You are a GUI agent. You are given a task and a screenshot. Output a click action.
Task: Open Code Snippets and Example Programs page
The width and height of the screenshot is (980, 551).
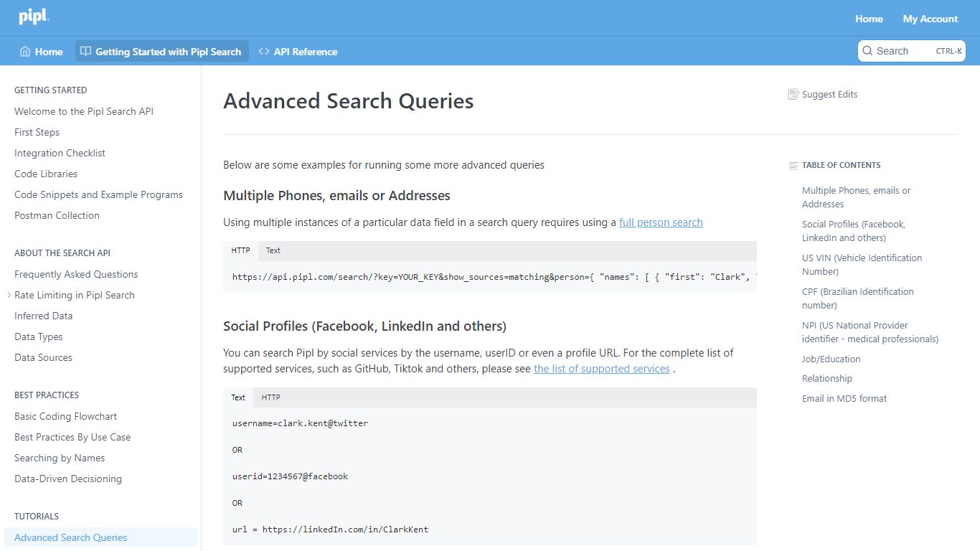[98, 194]
